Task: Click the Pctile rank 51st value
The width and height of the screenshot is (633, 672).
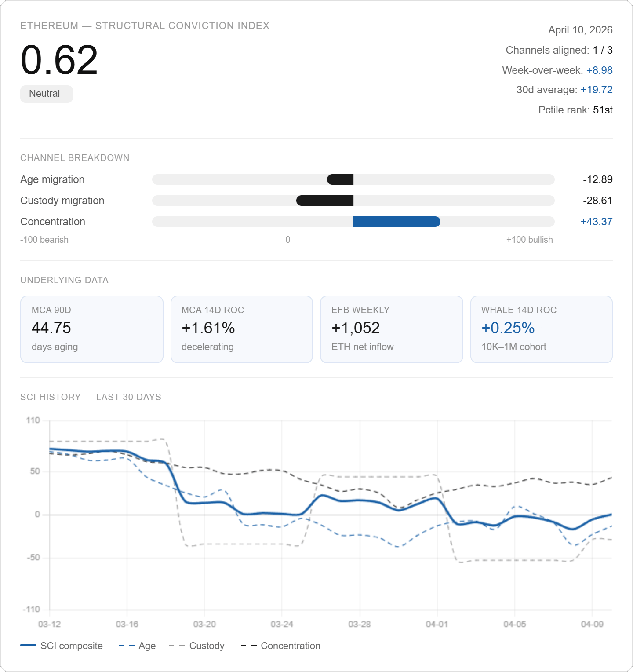Action: click(603, 110)
